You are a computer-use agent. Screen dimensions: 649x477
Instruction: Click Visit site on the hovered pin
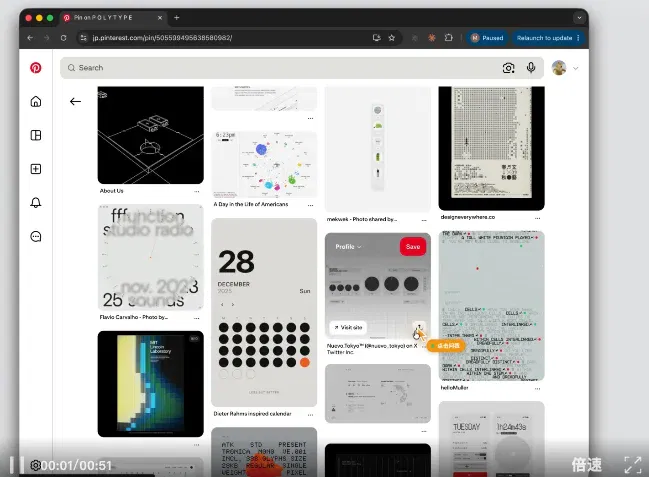[x=348, y=327]
